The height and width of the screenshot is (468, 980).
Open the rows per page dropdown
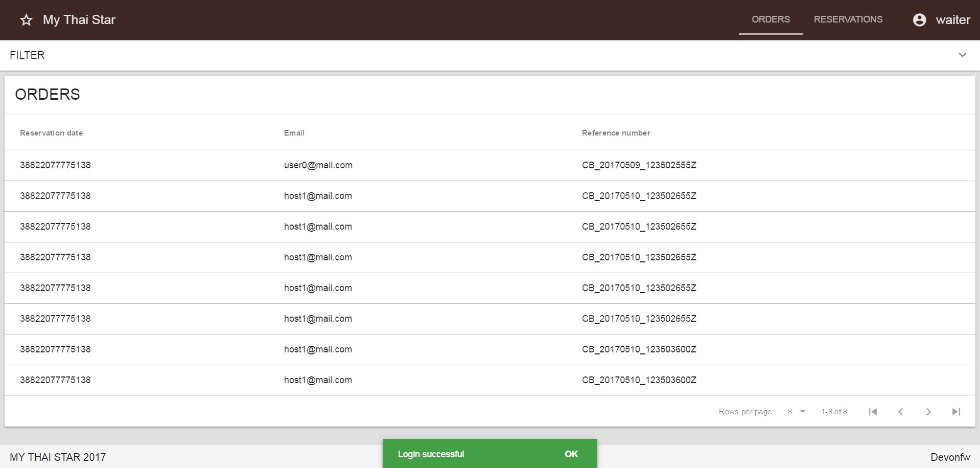point(796,412)
